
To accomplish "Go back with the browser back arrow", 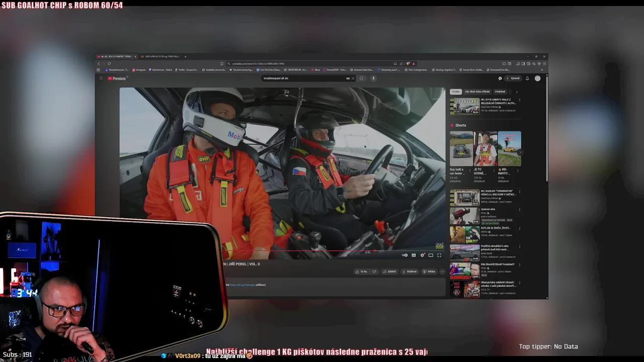I will point(99,64).
